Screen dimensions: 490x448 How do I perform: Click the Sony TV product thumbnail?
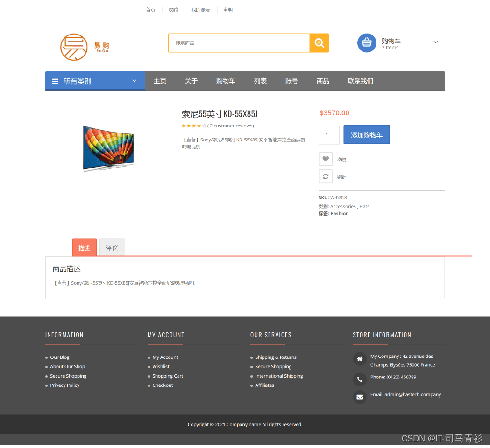tap(108, 148)
